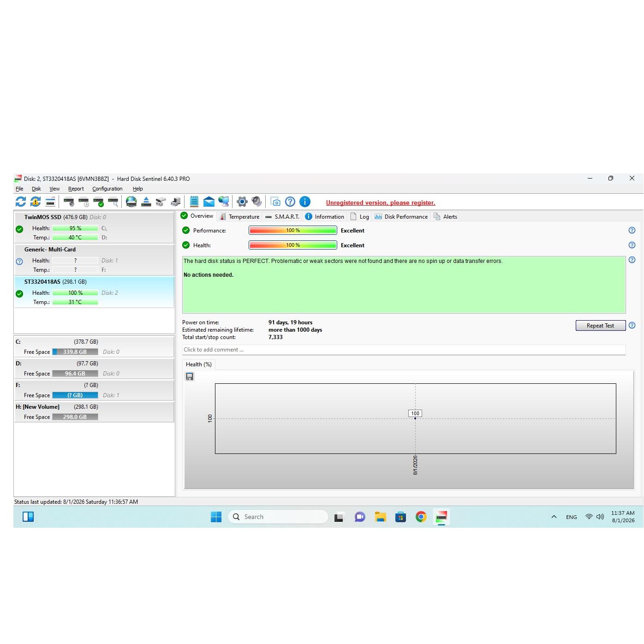
Task: Click the screenshot camera toolbar icon
Action: click(x=275, y=202)
